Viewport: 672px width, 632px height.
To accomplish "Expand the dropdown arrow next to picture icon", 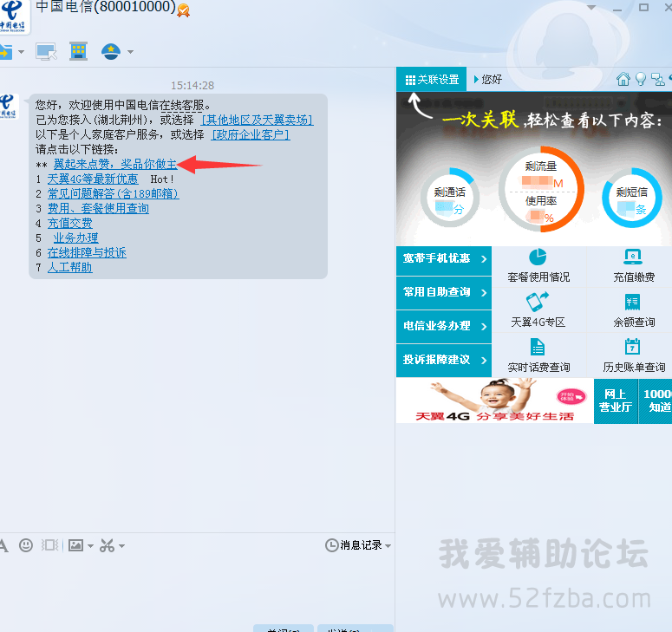I will click(x=90, y=546).
